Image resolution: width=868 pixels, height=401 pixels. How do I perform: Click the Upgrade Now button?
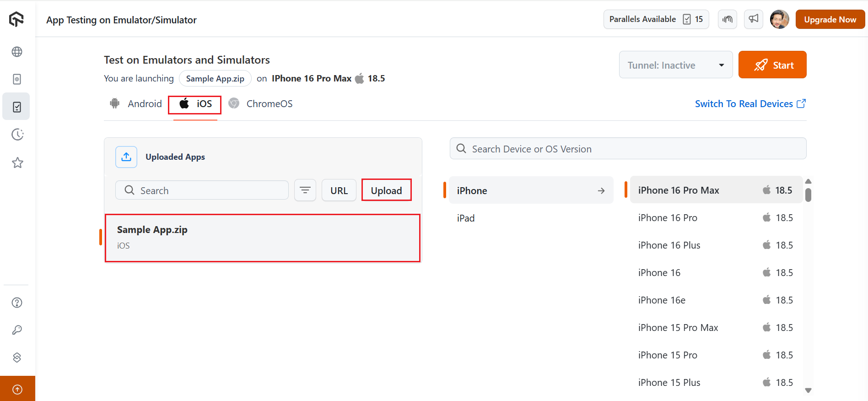pyautogui.click(x=830, y=19)
